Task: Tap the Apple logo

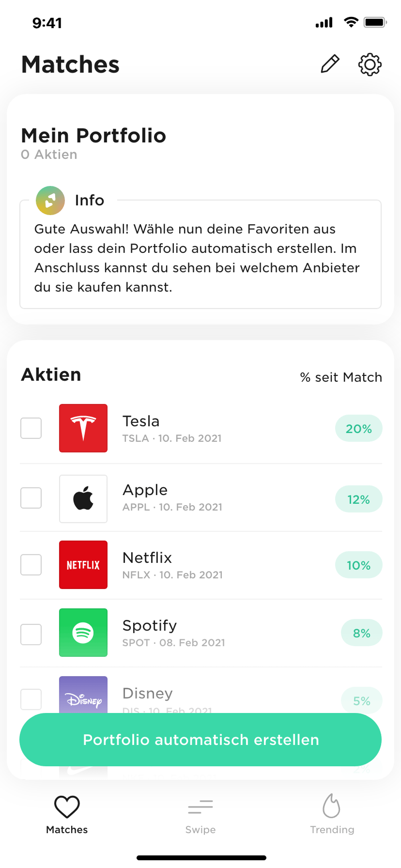Action: point(83,499)
